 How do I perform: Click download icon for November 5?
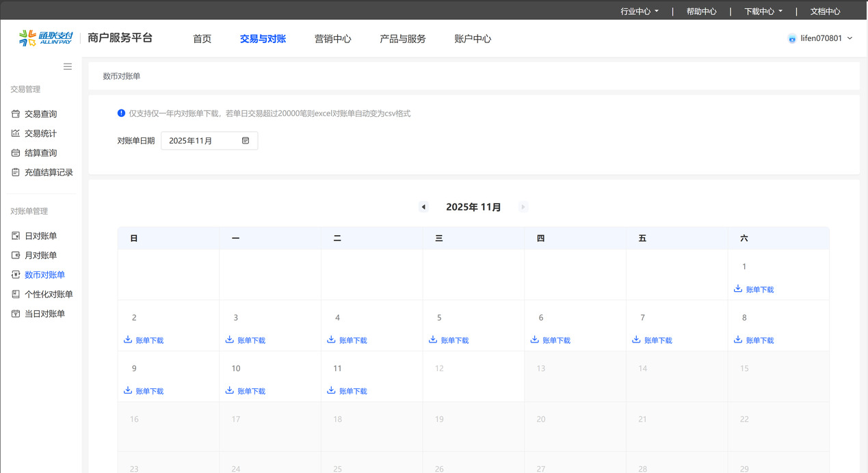(x=433, y=340)
